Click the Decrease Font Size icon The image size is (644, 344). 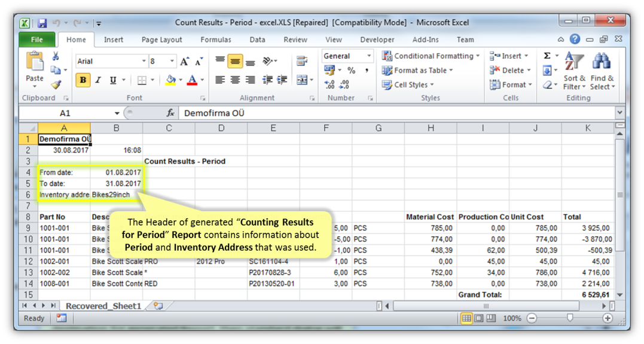(x=199, y=62)
